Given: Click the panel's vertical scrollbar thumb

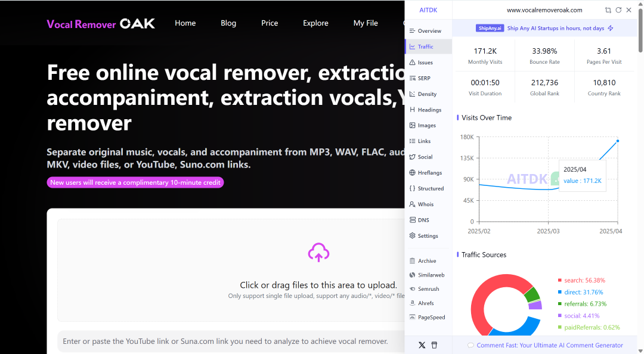Looking at the screenshot, I should (640, 30).
